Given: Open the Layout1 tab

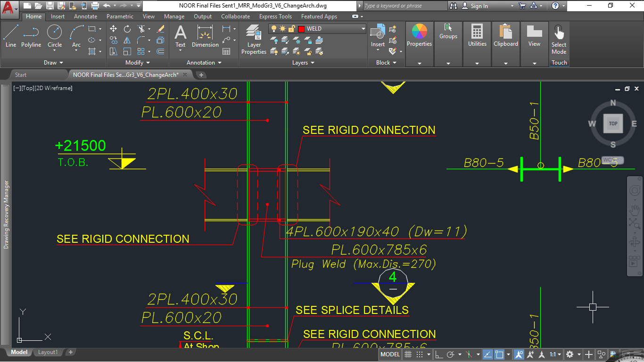Looking at the screenshot, I should click(48, 352).
